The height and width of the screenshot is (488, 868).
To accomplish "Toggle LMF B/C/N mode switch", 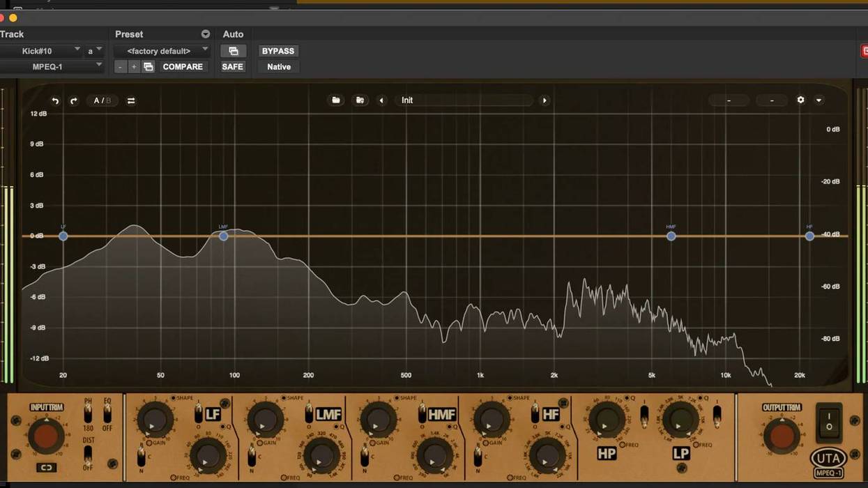I will [x=252, y=457].
